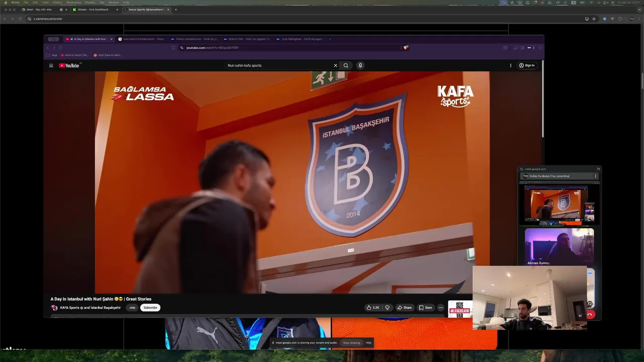Click the video title 'A Day in Istanbul with Nuri Şahin'
The height and width of the screenshot is (362, 644).
point(101,299)
